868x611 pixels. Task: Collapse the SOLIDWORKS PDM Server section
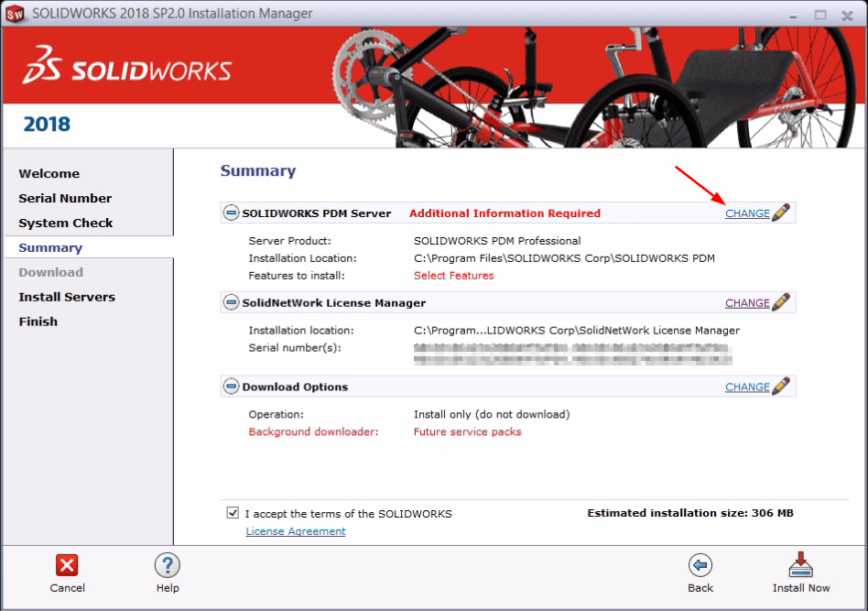[x=231, y=213]
